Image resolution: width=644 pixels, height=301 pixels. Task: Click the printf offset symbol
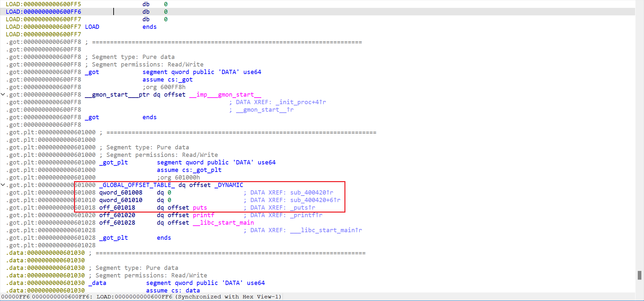pos(203,215)
